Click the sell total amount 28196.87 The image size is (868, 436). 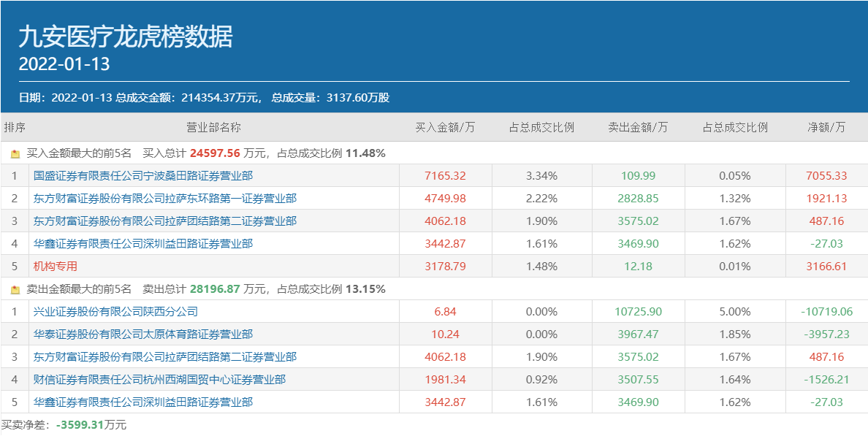tap(214, 289)
